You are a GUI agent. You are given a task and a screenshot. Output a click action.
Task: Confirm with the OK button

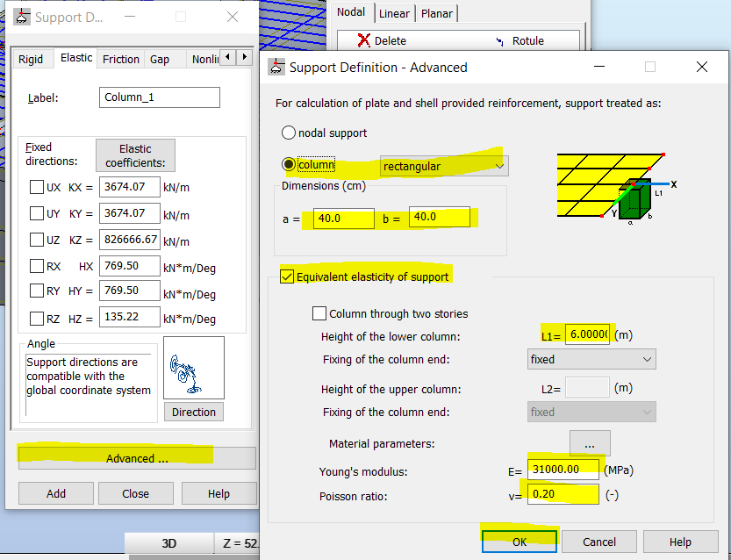[519, 541]
